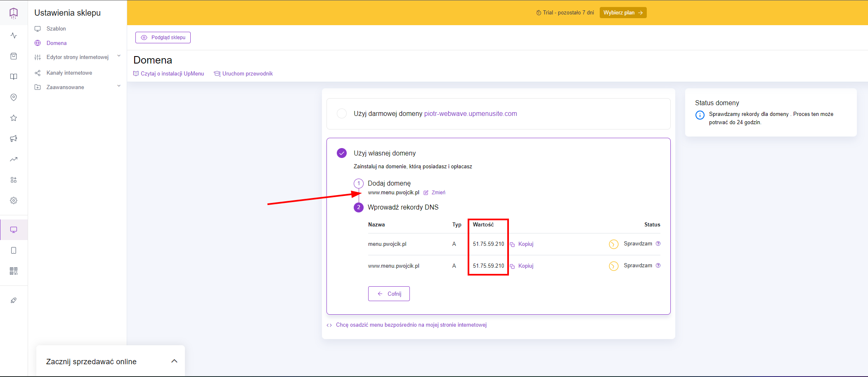Open the QR code icon in sidebar
The width and height of the screenshot is (868, 377).
[x=14, y=271]
